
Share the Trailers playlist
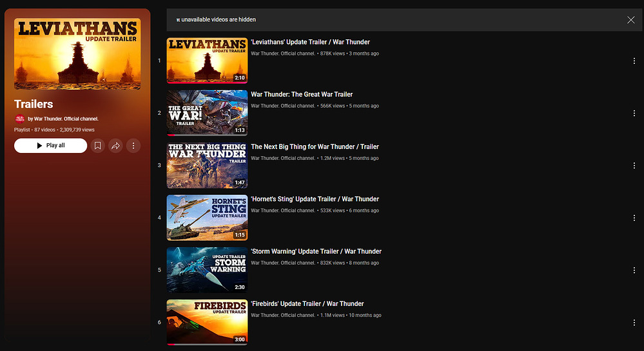(115, 145)
